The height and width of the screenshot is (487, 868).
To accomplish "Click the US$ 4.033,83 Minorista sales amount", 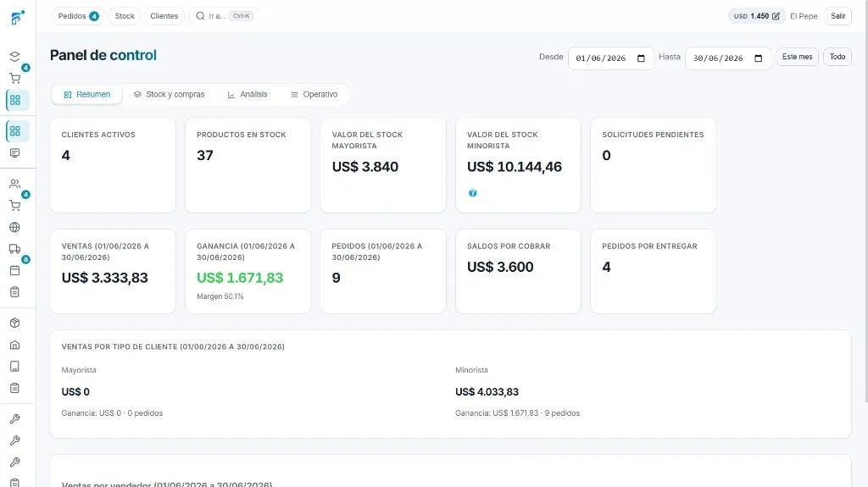I will point(487,392).
